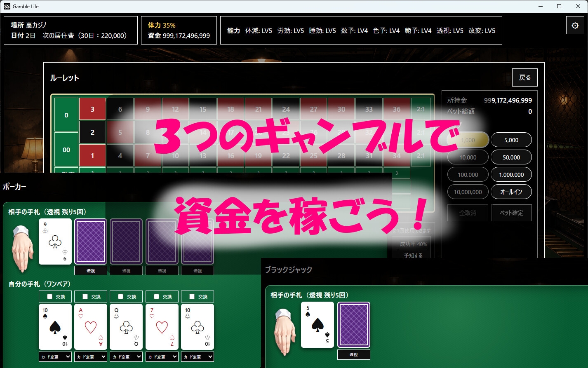Use prediction via 予知する button
The height and width of the screenshot is (368, 588).
[x=413, y=255]
